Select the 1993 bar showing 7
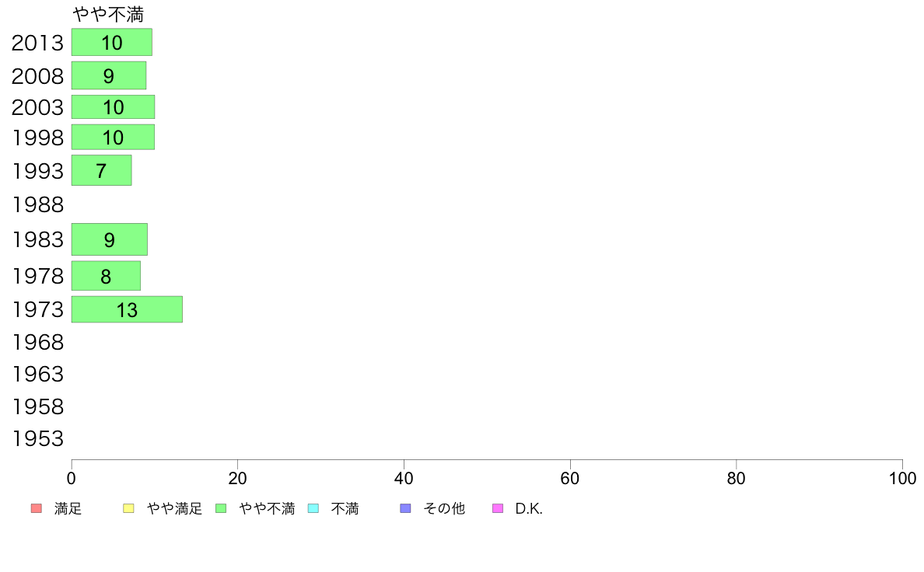 [101, 170]
